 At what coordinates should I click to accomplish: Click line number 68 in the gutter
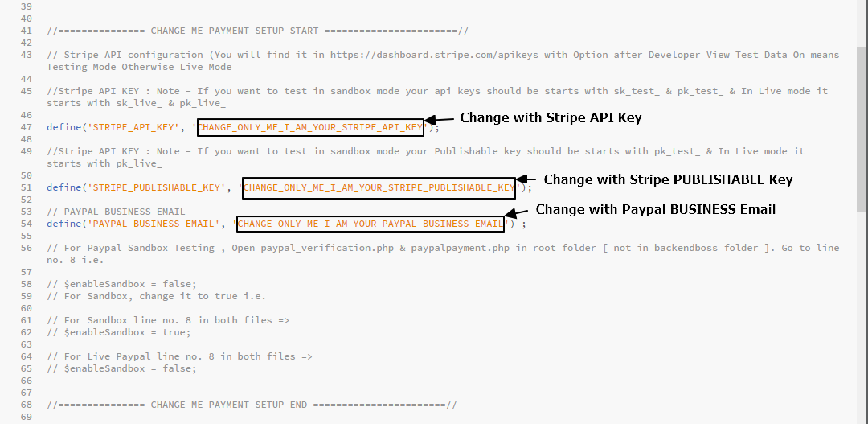tap(27, 405)
